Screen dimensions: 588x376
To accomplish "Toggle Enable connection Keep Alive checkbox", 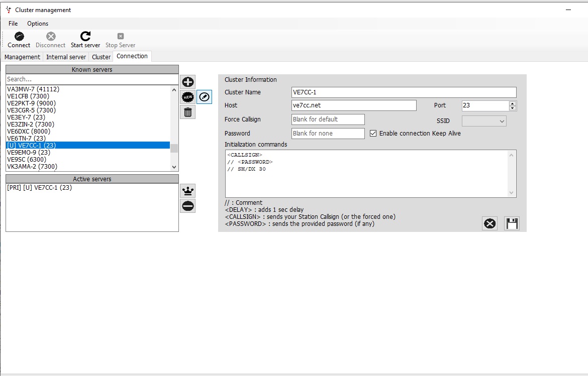I will [373, 134].
